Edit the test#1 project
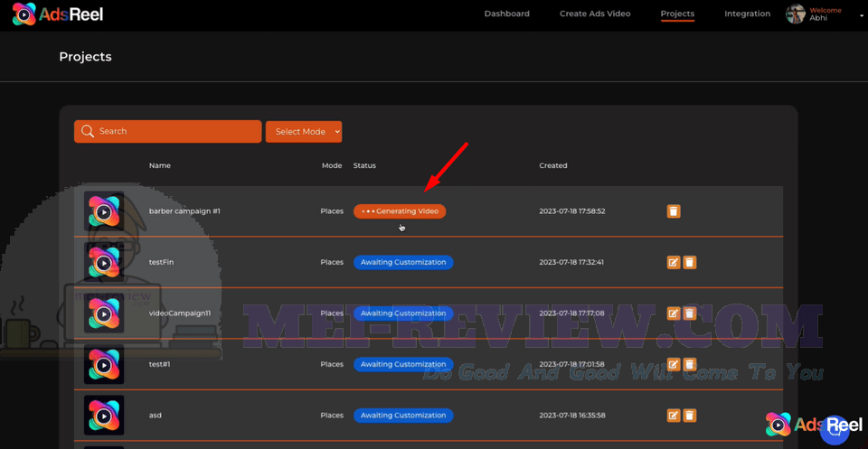Viewport: 868px width, 449px height. [x=673, y=364]
